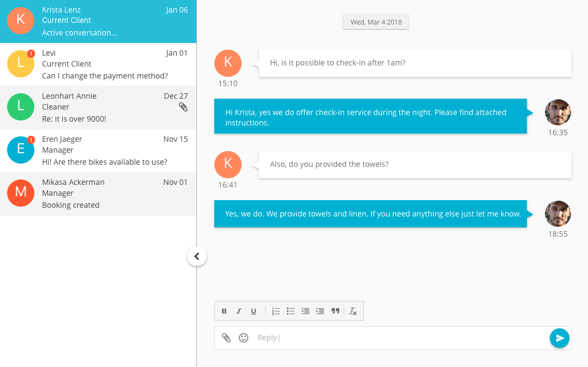Image resolution: width=588 pixels, height=367 pixels.
Task: Insert a bulleted list
Action: pos(291,311)
